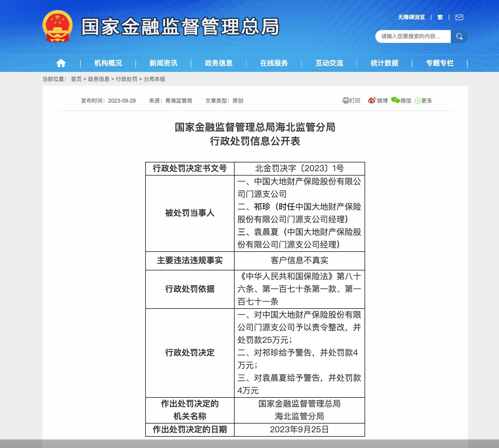Open the 统计数据 menu
The width and height of the screenshot is (499, 448).
click(x=384, y=63)
